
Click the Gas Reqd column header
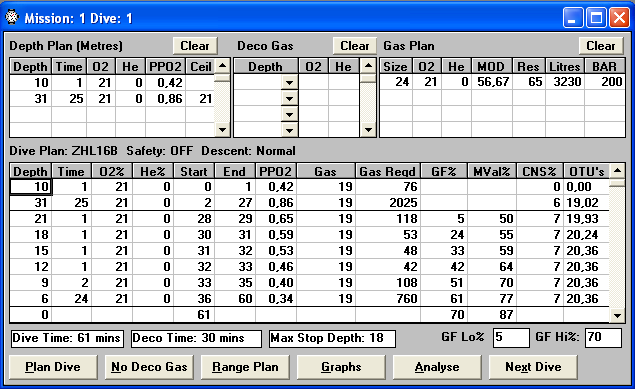pos(388,171)
